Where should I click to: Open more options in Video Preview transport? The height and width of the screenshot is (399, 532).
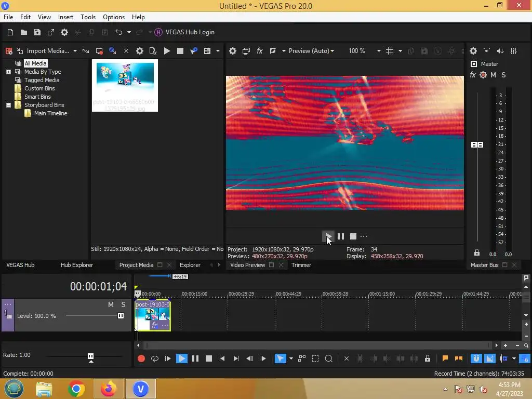coord(364,236)
